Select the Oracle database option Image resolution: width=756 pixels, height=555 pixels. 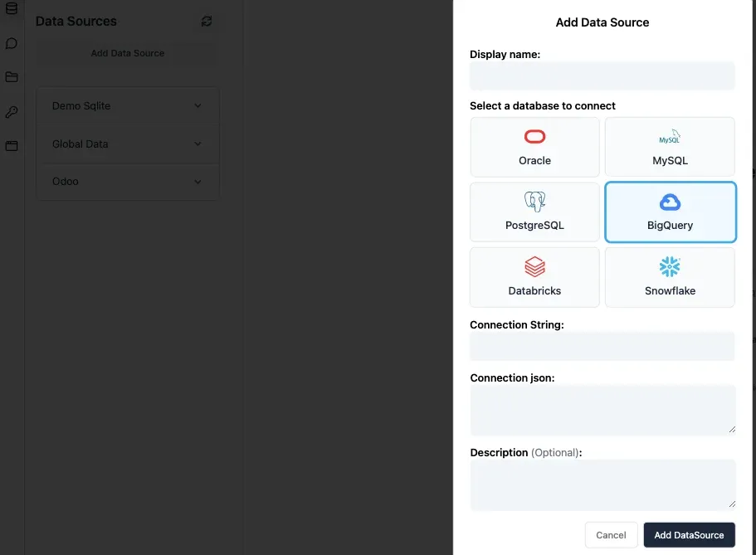click(534, 147)
